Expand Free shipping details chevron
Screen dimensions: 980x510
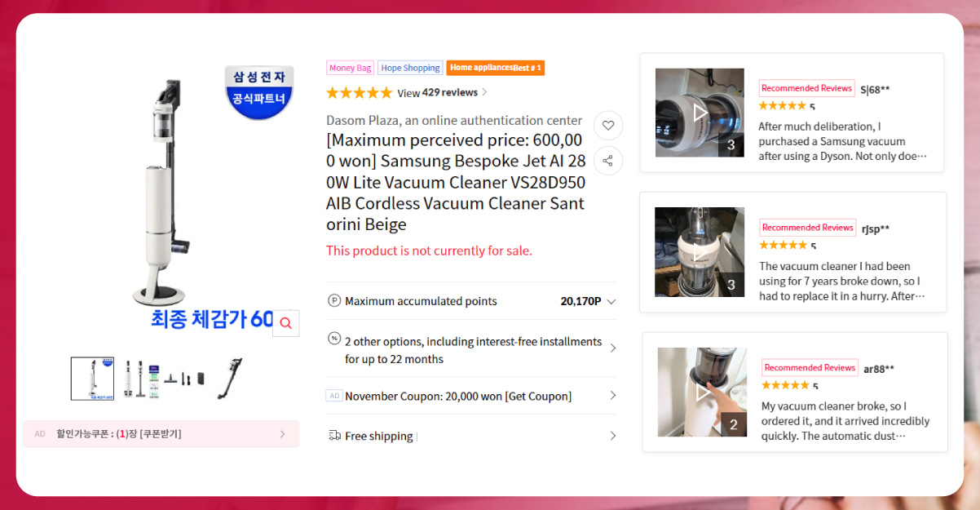pyautogui.click(x=613, y=436)
